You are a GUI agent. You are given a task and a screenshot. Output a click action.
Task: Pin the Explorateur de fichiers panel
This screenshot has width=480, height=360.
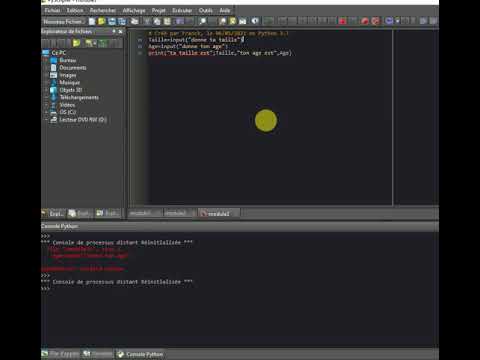[114, 31]
